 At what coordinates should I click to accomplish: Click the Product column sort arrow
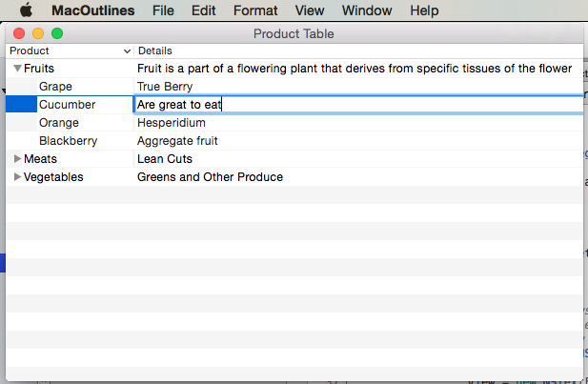(x=128, y=50)
